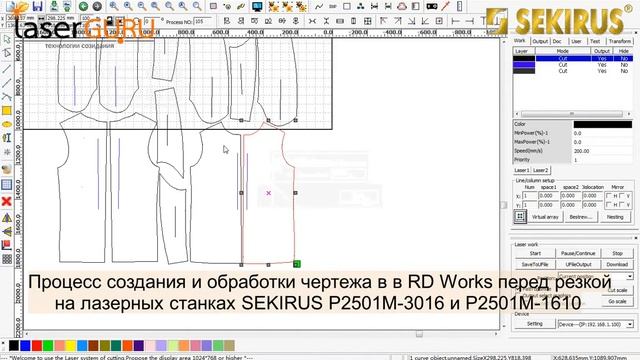Undo with the green arrow icon
The width and height of the screenshot is (640, 360).
click(x=83, y=6)
